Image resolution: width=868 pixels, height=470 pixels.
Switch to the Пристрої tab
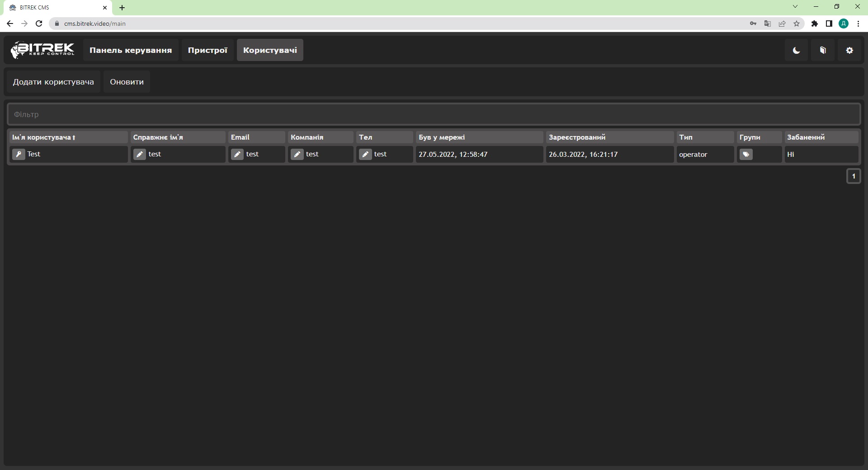tap(208, 50)
